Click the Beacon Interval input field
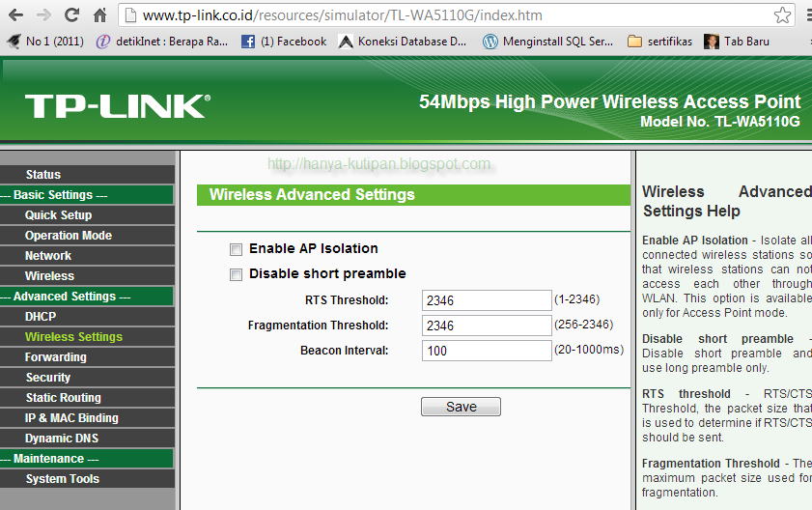Image resolution: width=812 pixels, height=510 pixels. [x=487, y=351]
